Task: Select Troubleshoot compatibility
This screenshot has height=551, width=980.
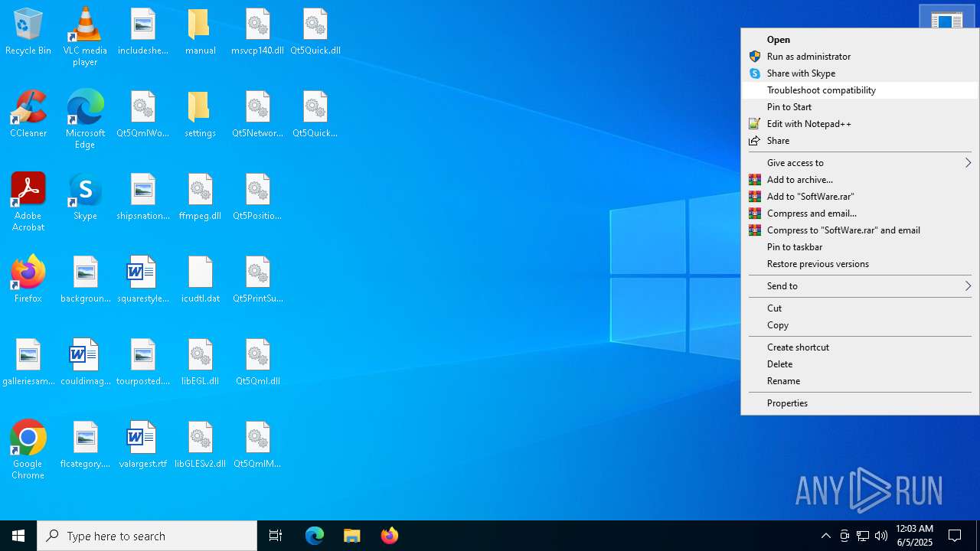Action: (860, 90)
